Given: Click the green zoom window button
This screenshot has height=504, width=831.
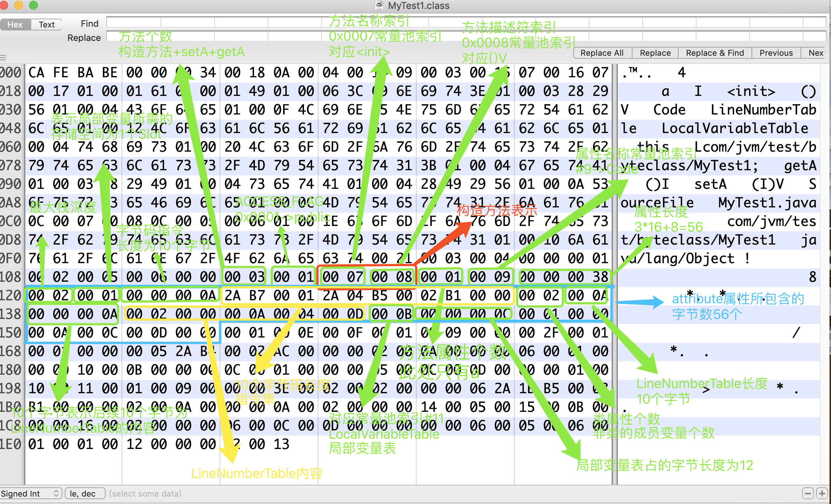Looking at the screenshot, I should point(33,5).
